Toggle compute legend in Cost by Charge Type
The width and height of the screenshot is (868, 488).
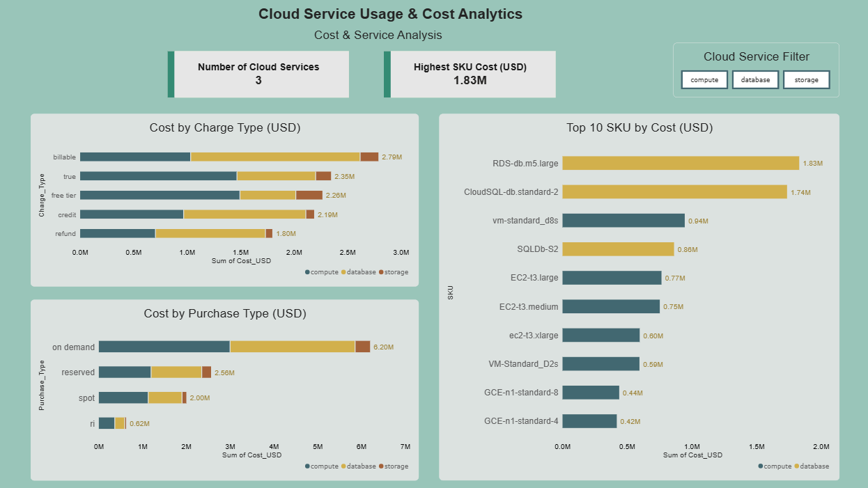pyautogui.click(x=322, y=272)
